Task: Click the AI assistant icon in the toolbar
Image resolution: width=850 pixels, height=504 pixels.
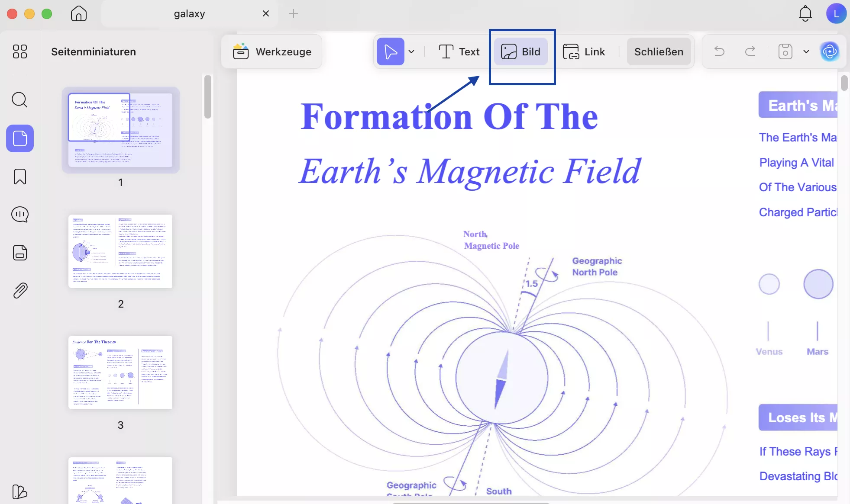Action: 830,51
